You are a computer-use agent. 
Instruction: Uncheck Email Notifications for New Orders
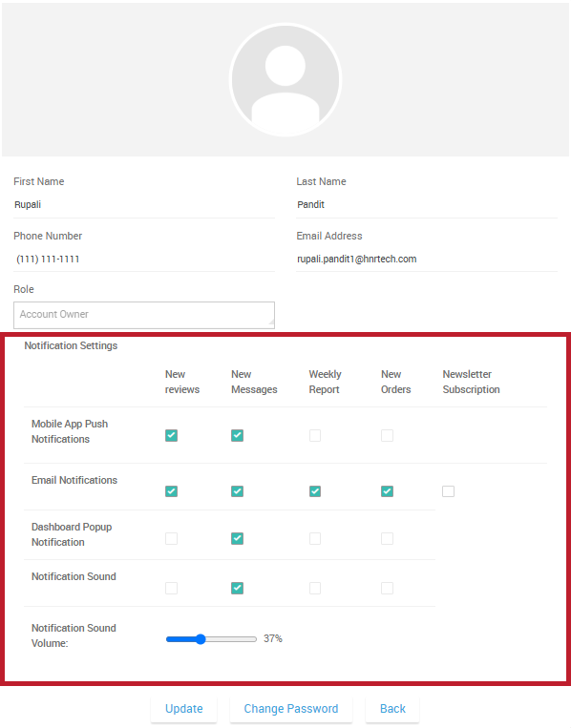tap(387, 491)
